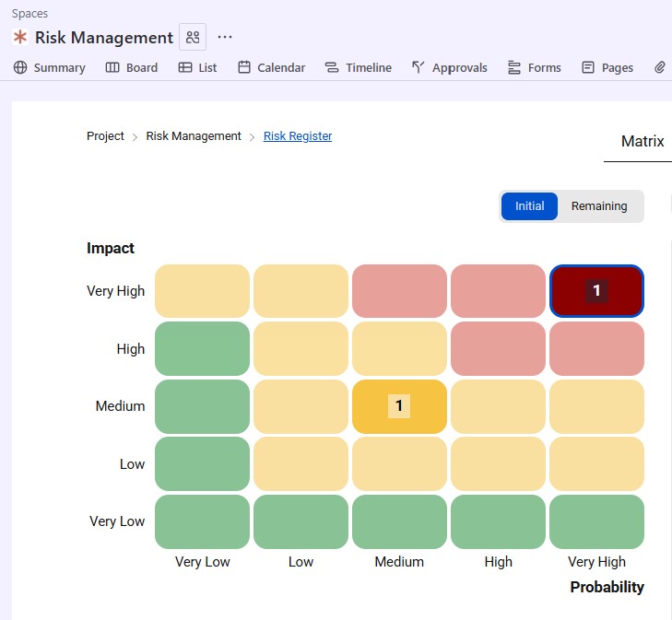Switch matrix to Initial view

coord(529,206)
